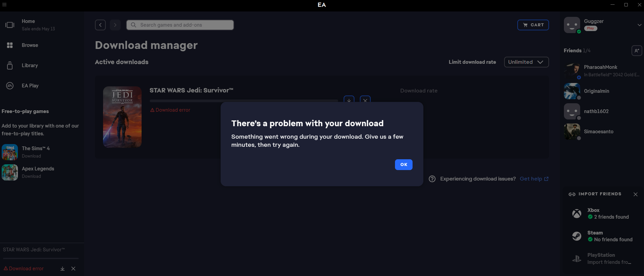Open the Library section
Image resolution: width=644 pixels, height=276 pixels.
pyautogui.click(x=30, y=65)
